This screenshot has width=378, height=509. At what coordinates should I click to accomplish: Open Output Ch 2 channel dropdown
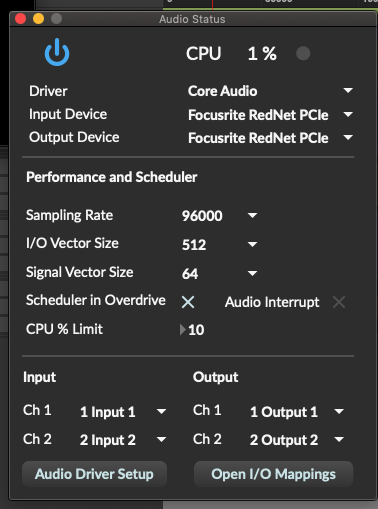[339, 439]
